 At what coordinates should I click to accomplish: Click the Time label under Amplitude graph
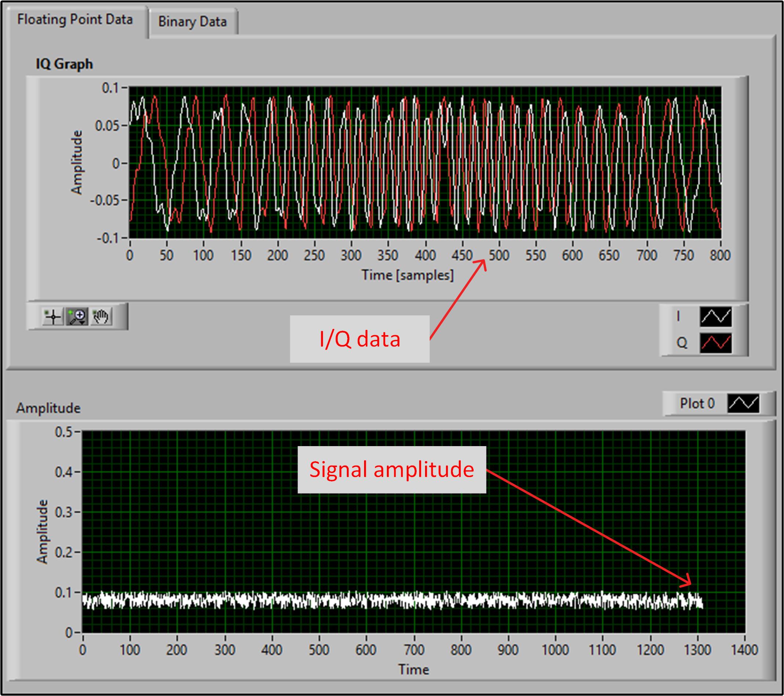[413, 670]
